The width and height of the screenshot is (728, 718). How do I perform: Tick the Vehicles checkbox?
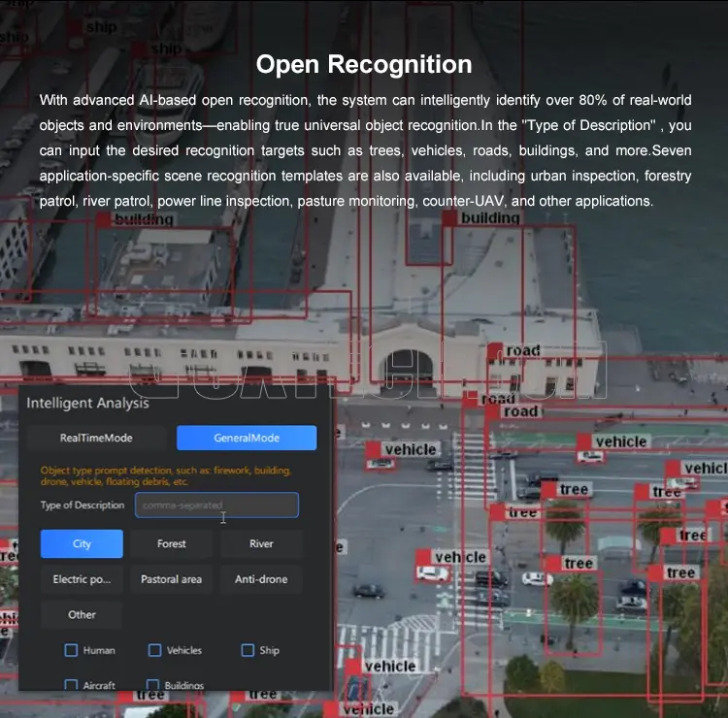(x=154, y=650)
